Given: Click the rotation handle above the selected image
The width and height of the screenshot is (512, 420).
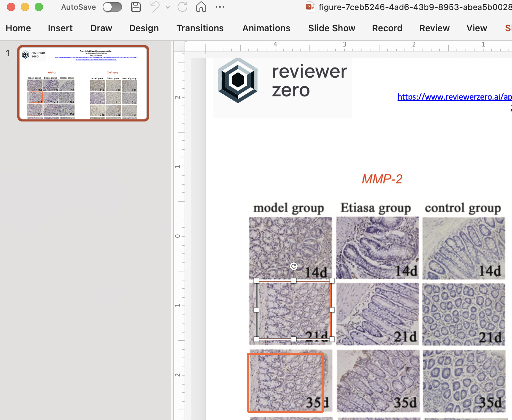Looking at the screenshot, I should 293,266.
